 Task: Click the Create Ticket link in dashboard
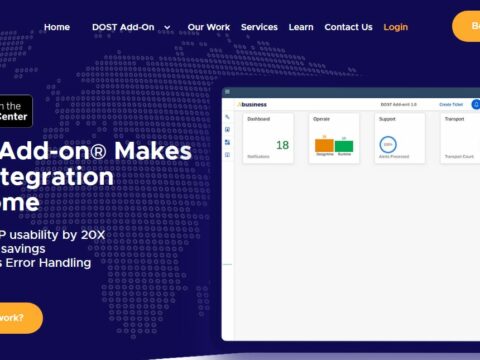point(451,104)
